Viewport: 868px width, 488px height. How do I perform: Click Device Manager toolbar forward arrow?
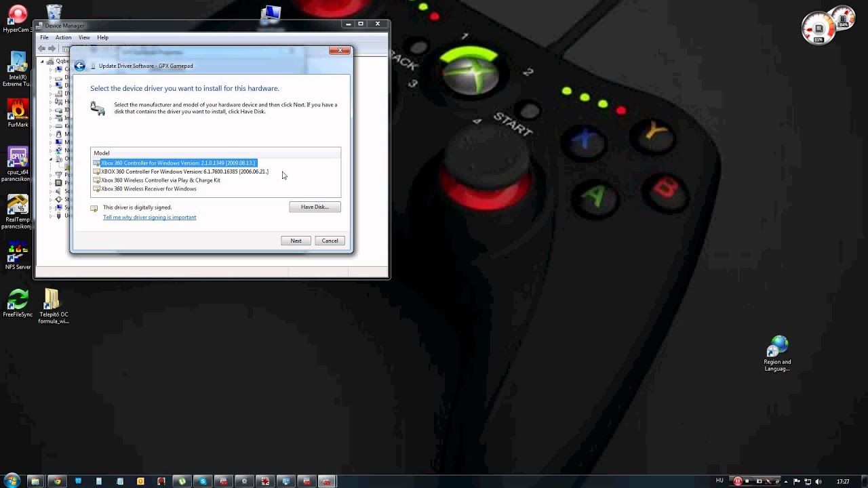52,49
